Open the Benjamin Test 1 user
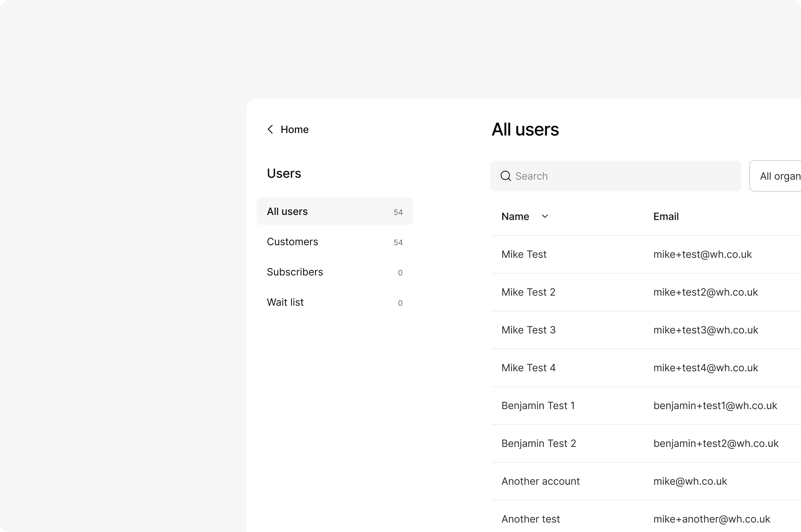Image resolution: width=801 pixels, height=532 pixels. [x=538, y=406]
